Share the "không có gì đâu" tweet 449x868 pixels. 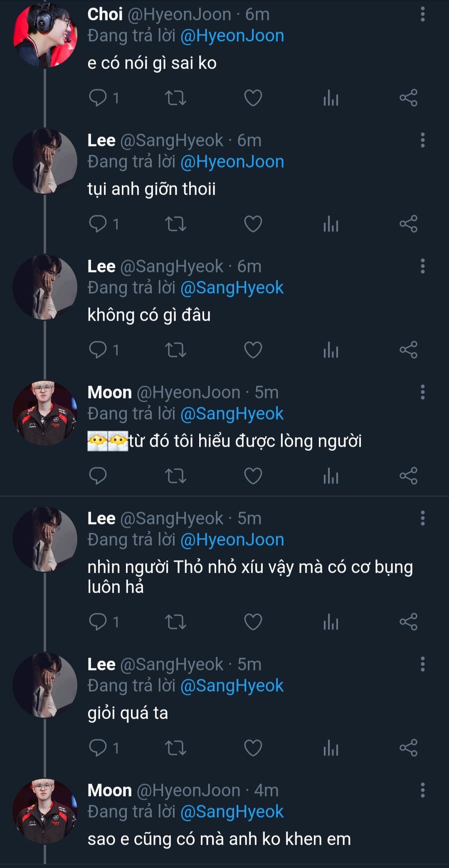point(408,350)
